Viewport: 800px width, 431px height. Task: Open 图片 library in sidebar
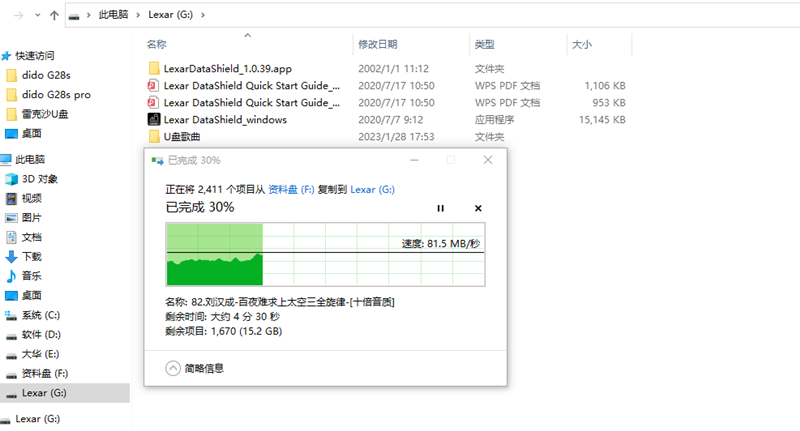point(31,217)
